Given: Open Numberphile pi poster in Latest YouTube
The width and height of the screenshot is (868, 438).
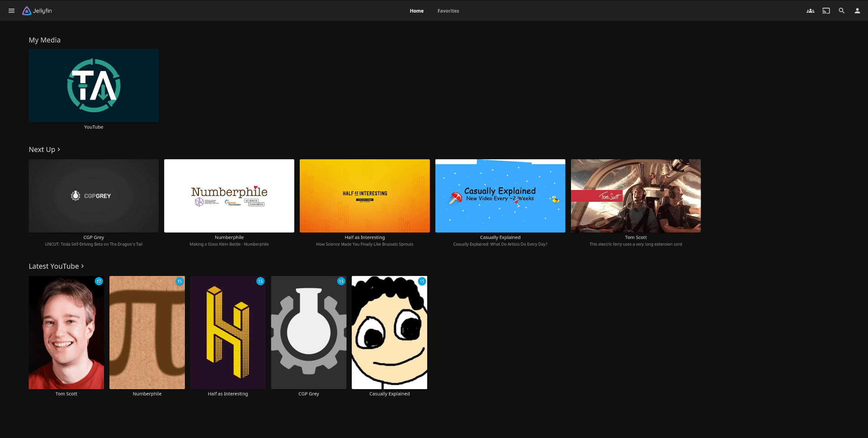Looking at the screenshot, I should tap(147, 333).
